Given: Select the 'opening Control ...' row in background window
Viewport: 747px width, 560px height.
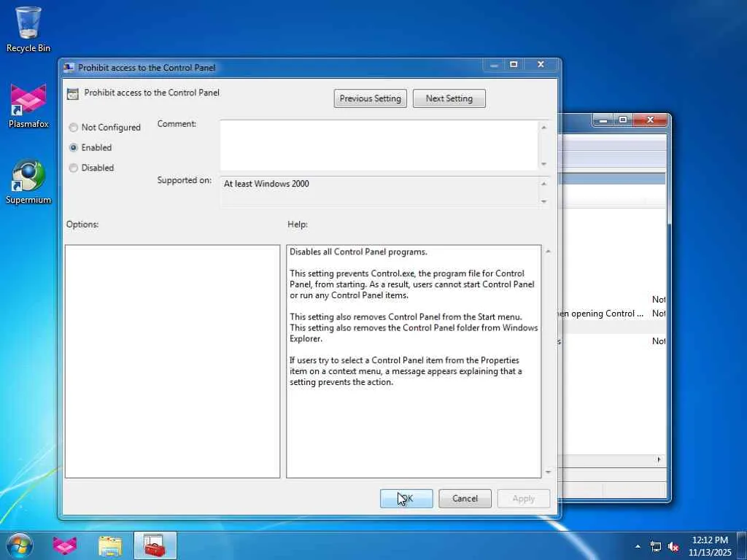Looking at the screenshot, I should pyautogui.click(x=611, y=314).
